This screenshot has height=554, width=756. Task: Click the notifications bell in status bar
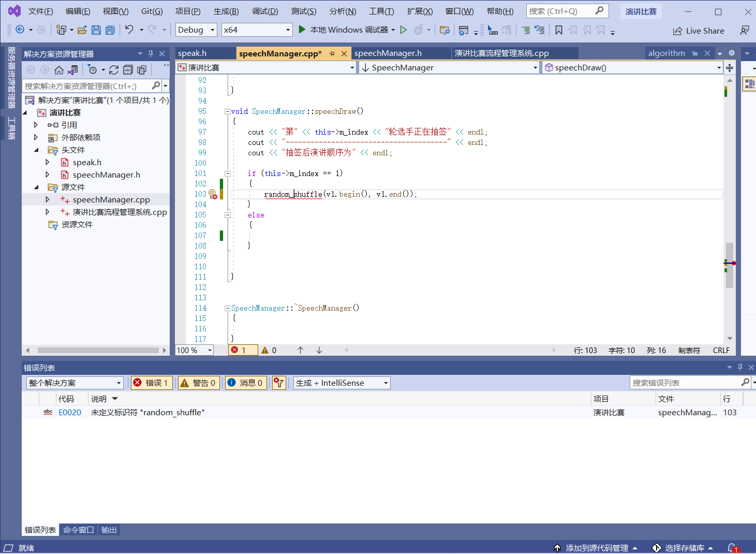pyautogui.click(x=732, y=548)
